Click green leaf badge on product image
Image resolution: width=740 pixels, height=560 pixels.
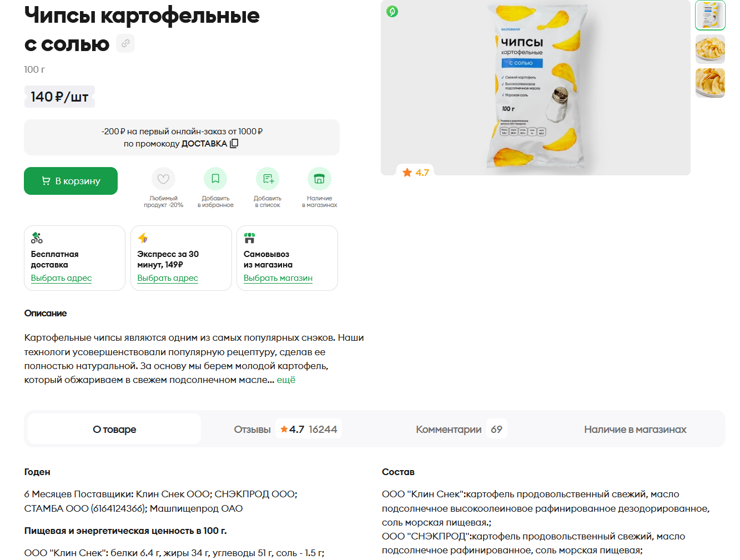pos(392,11)
